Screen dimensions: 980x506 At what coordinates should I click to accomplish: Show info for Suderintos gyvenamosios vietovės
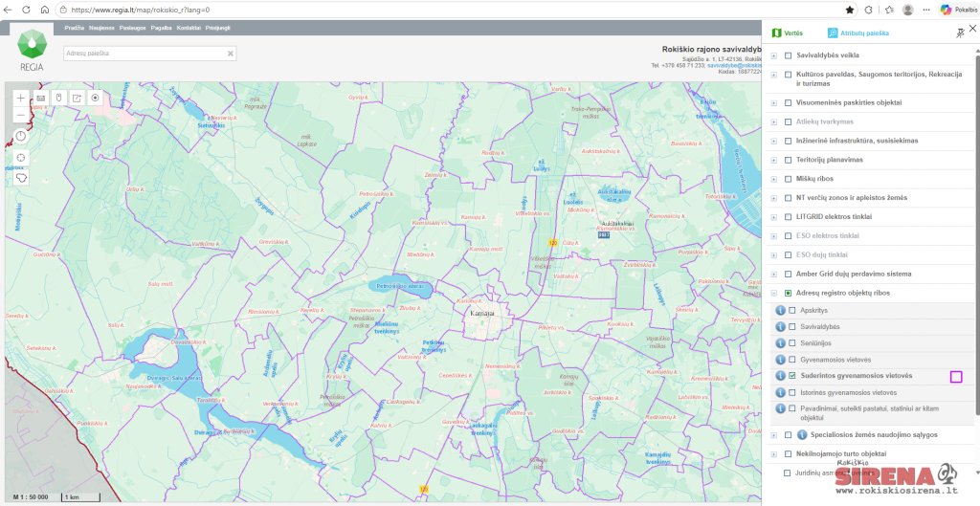[x=780, y=376]
